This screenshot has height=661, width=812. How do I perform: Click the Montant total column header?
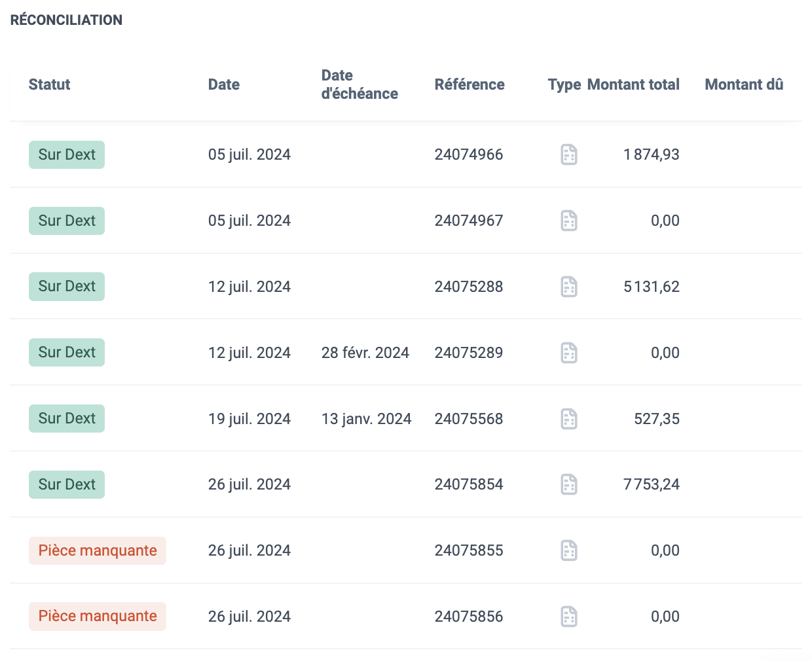pos(633,84)
